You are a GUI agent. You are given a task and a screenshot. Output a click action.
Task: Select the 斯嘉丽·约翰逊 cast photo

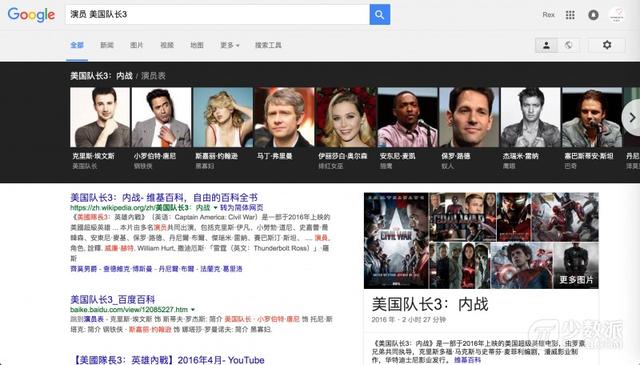click(223, 117)
